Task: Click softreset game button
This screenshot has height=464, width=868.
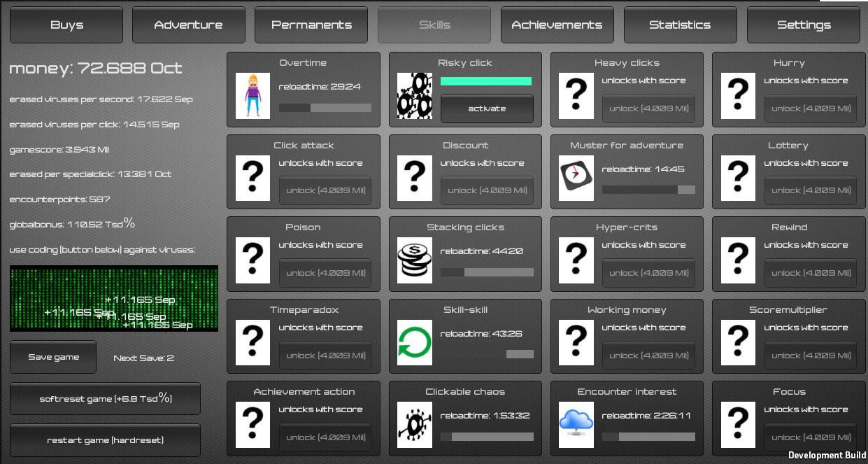Action: tap(105, 398)
